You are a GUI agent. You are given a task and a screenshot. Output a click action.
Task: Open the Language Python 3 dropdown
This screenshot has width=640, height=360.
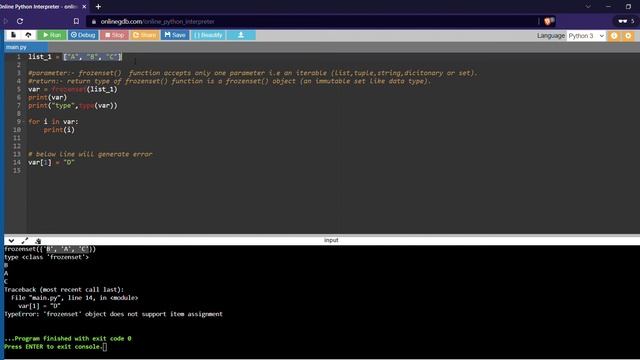pyautogui.click(x=586, y=36)
